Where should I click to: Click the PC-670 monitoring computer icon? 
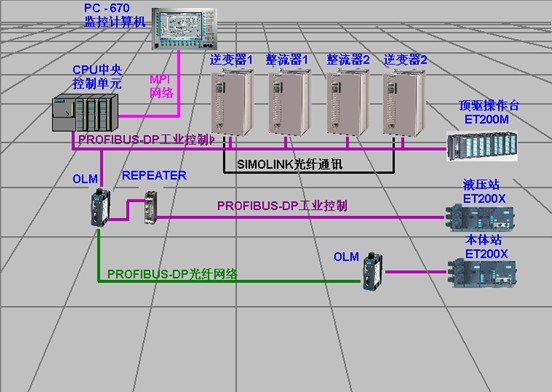184,29
